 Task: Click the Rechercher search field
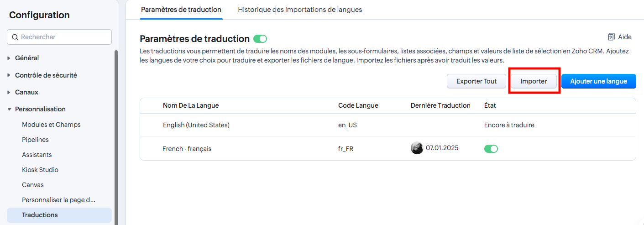64,37
